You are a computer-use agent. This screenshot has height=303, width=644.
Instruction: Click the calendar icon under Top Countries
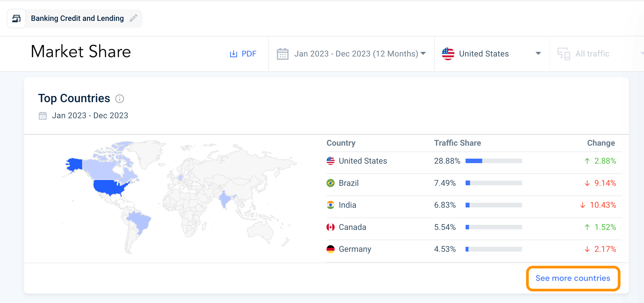click(x=43, y=115)
